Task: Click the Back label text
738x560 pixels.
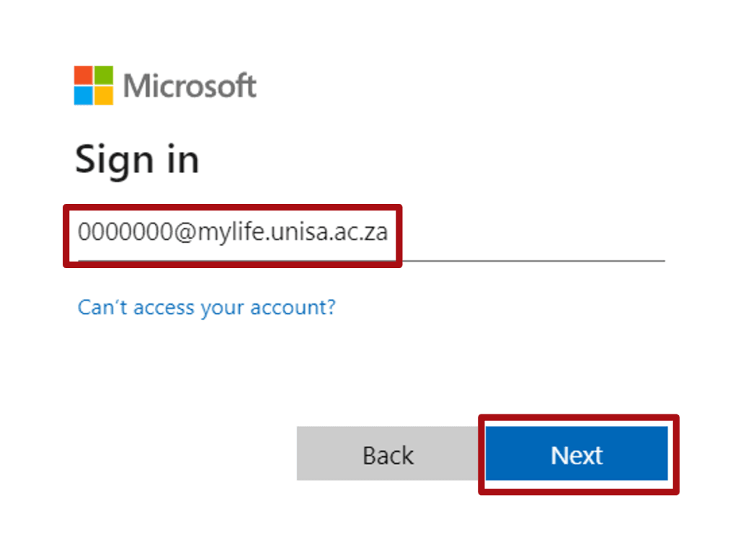Action: [x=388, y=455]
